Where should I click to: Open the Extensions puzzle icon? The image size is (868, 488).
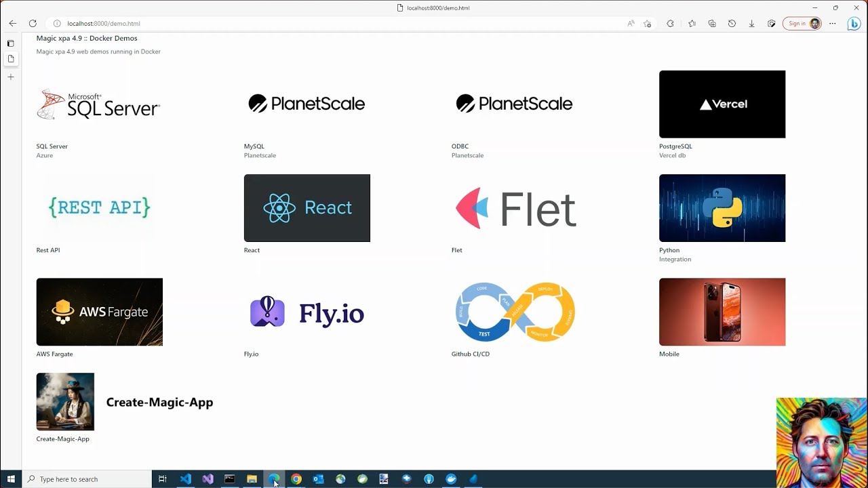point(670,23)
